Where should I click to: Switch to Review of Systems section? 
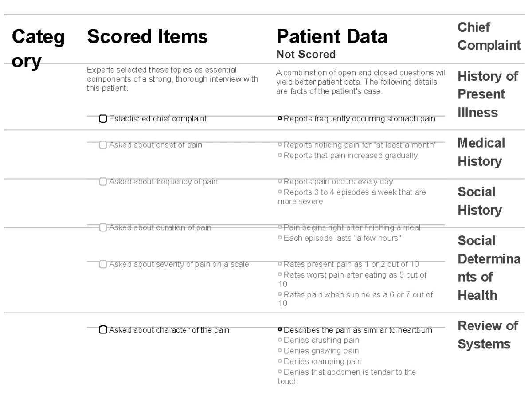tap(487, 335)
